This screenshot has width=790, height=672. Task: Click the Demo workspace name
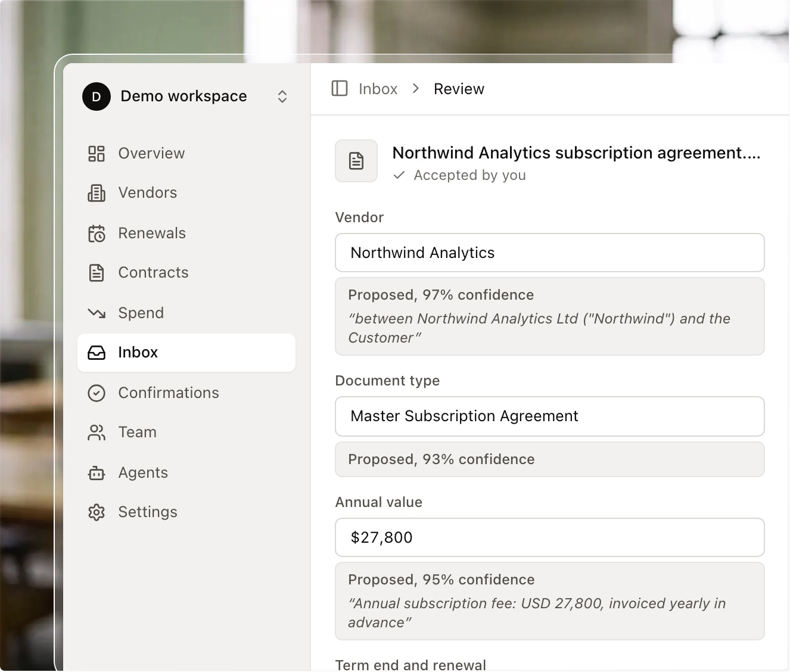[183, 97]
